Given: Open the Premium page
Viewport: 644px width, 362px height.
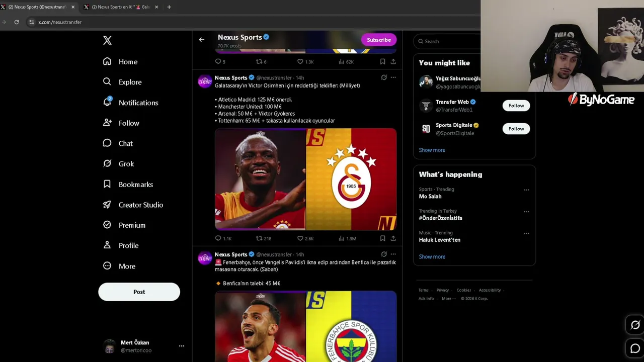Looking at the screenshot, I should click(124, 225).
